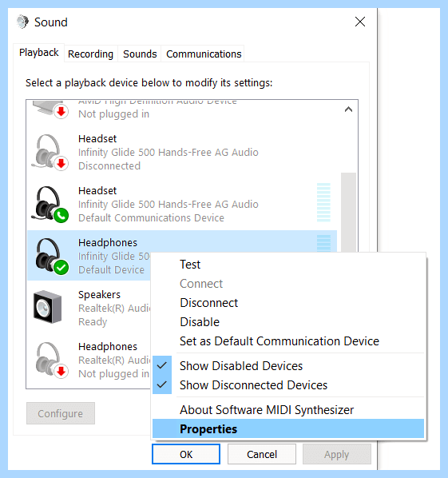Select the Default Communications Headset icon
The width and height of the screenshot is (448, 478).
[x=50, y=205]
